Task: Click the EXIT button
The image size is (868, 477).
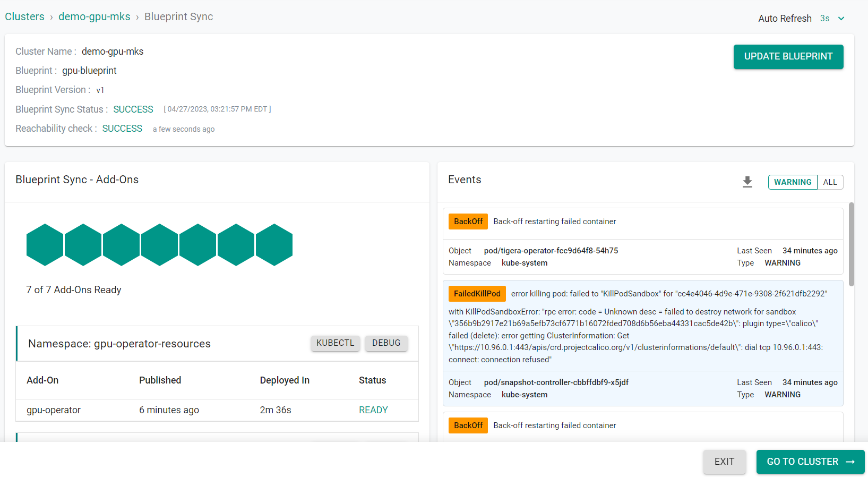Action: click(724, 462)
